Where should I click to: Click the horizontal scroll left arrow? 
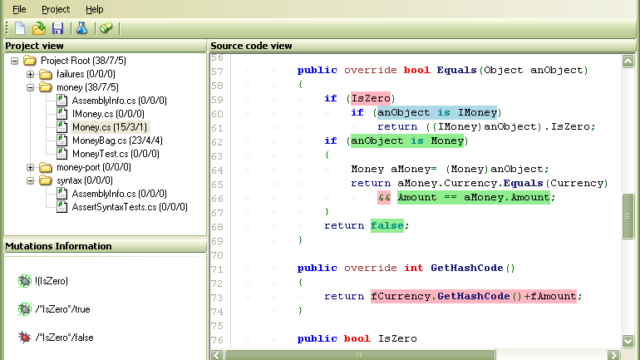[217, 355]
